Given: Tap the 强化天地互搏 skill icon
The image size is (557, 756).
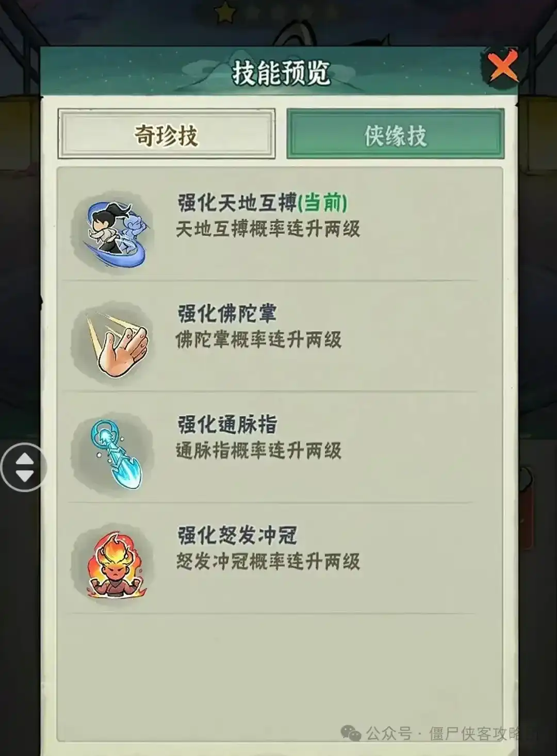Looking at the screenshot, I should (x=114, y=231).
